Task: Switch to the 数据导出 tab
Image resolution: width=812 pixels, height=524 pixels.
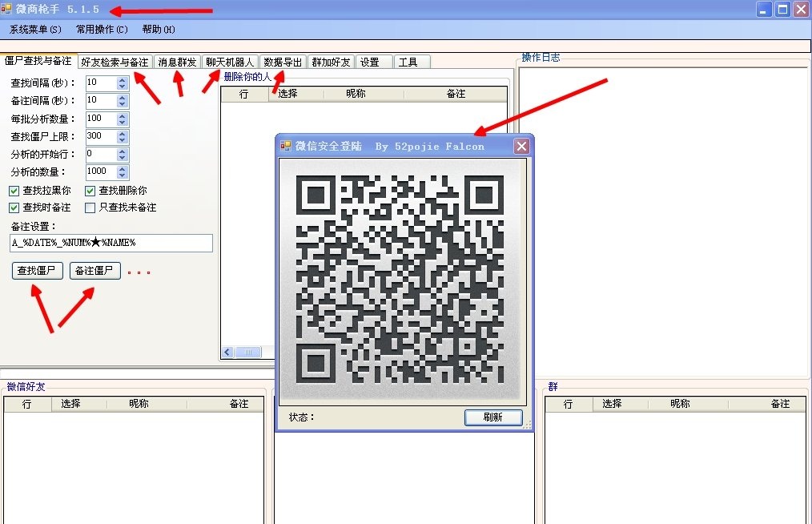Action: click(x=283, y=62)
